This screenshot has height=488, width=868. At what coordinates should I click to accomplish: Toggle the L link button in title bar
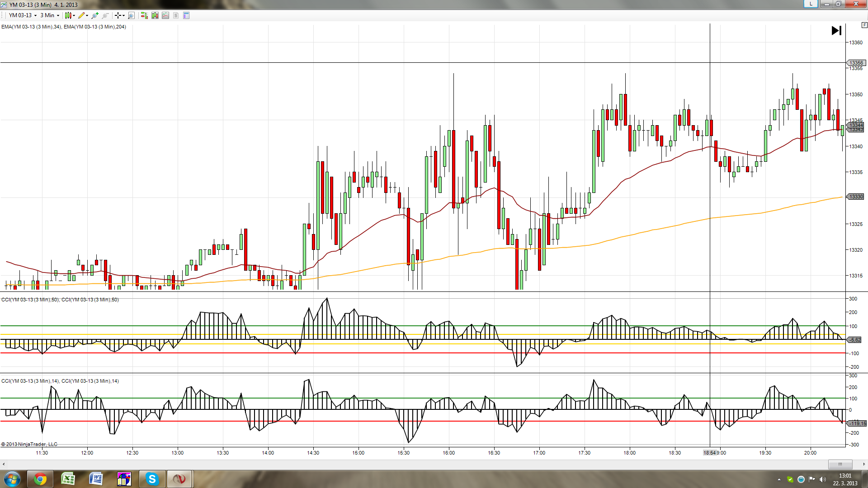(811, 4)
